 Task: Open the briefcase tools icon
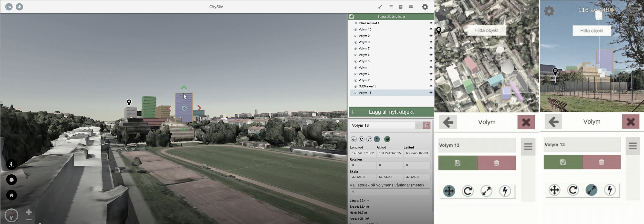pos(411,7)
